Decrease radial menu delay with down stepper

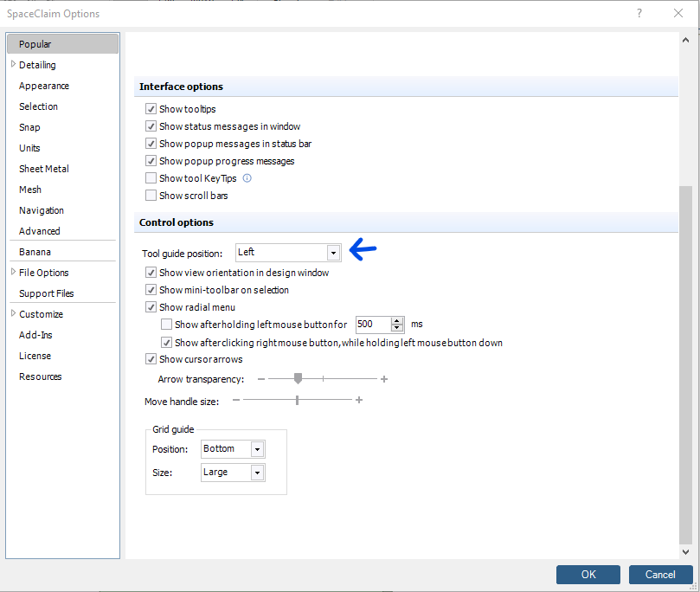[397, 328]
